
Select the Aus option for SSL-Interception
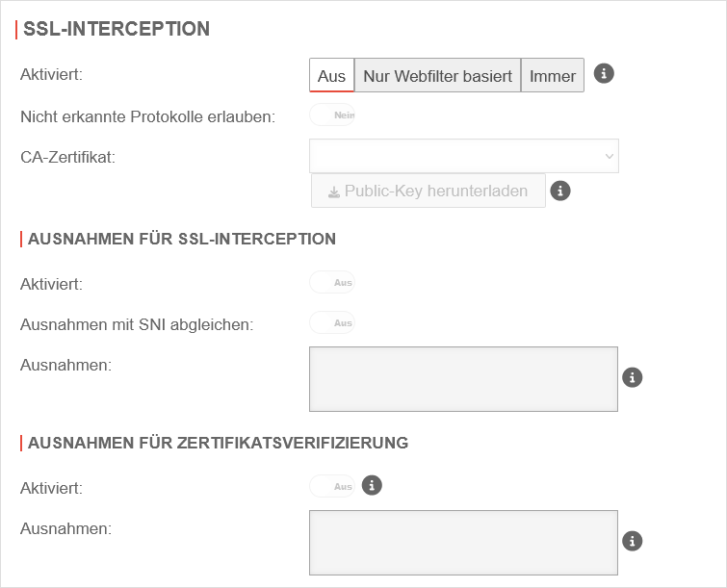pos(331,76)
